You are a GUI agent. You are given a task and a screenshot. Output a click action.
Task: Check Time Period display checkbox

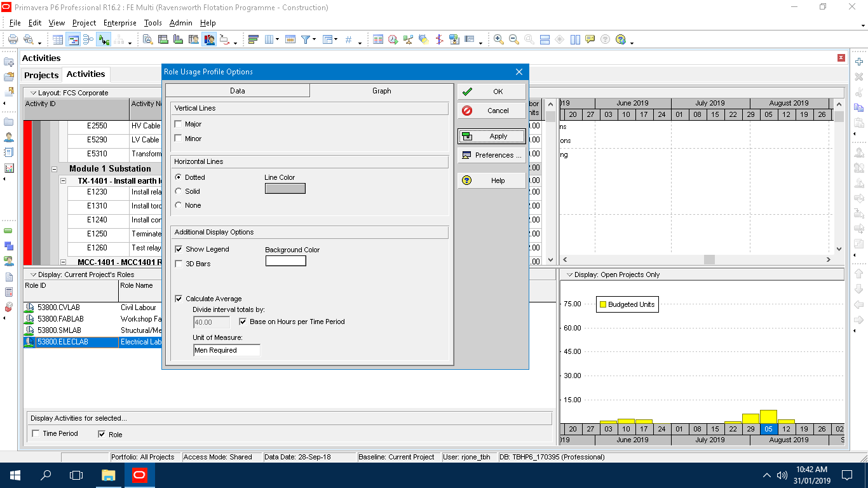coord(36,433)
